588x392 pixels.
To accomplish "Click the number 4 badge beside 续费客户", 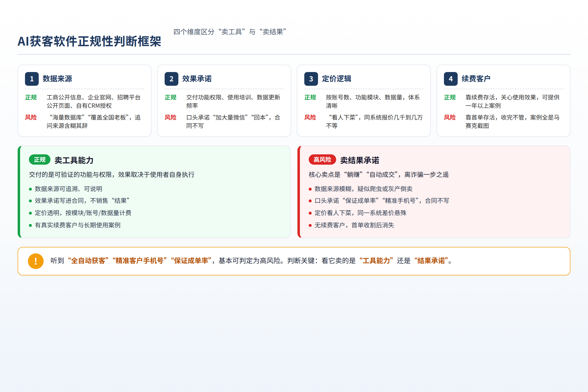I will pyautogui.click(x=451, y=79).
